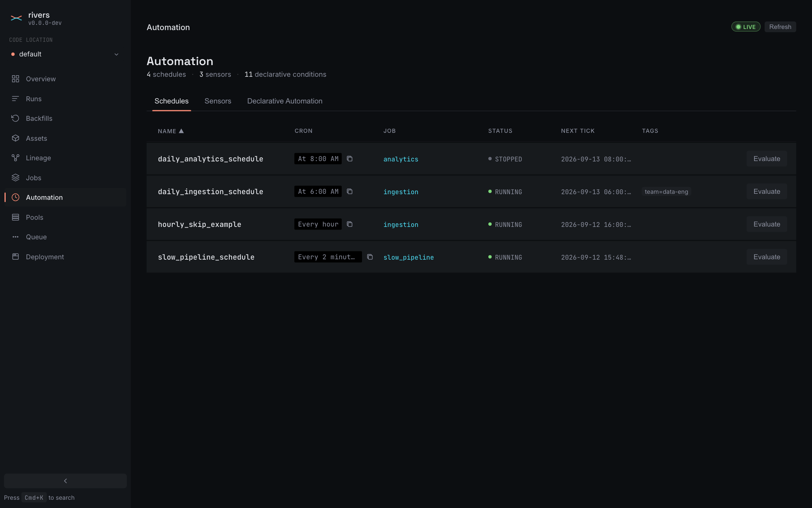Click the Lineage graph icon
Image resolution: width=812 pixels, height=508 pixels.
[x=15, y=158]
